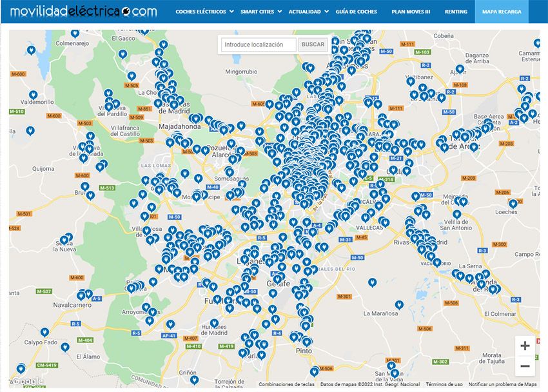Open charging pin right of LAS LOMAS label
The image size is (548, 392).
point(185,173)
